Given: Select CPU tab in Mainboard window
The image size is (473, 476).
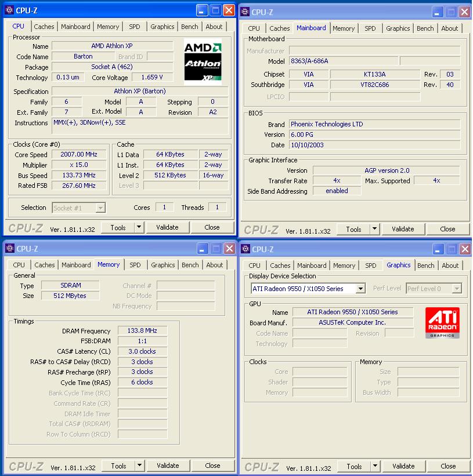Looking at the screenshot, I should (x=254, y=28).
